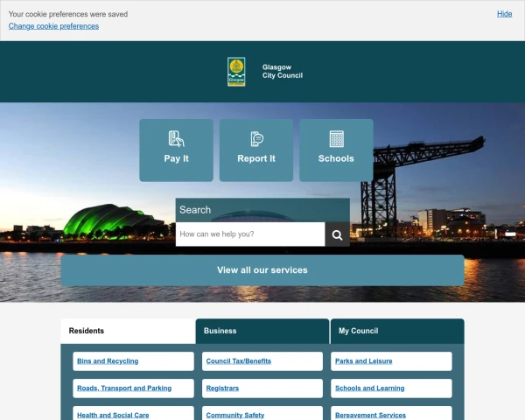Open the Report It tile
The height and width of the screenshot is (420, 525).
(x=256, y=150)
